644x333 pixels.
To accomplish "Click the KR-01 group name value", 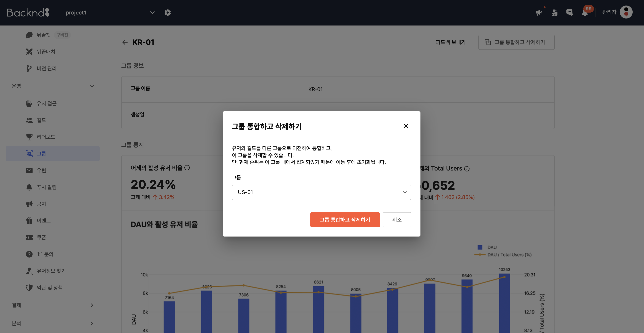I will click(x=315, y=89).
